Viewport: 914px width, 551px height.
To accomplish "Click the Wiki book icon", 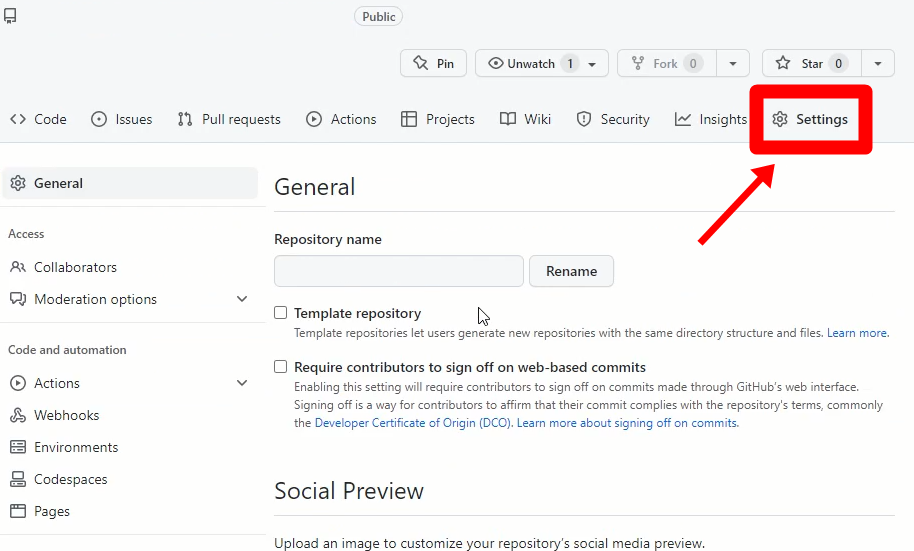I will 508,119.
